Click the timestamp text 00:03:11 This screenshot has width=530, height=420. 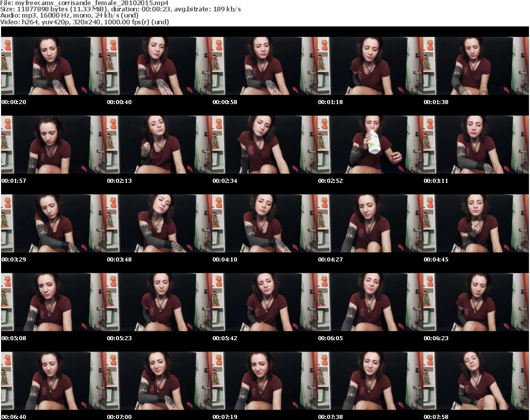point(436,181)
